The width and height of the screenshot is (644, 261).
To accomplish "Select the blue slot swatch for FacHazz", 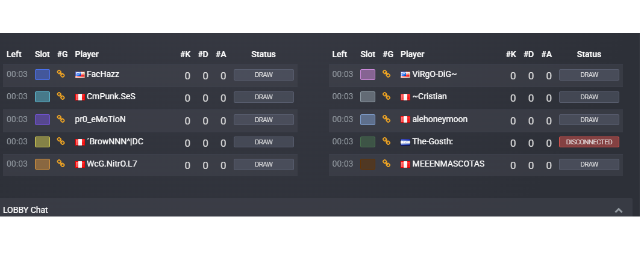I will [42, 75].
